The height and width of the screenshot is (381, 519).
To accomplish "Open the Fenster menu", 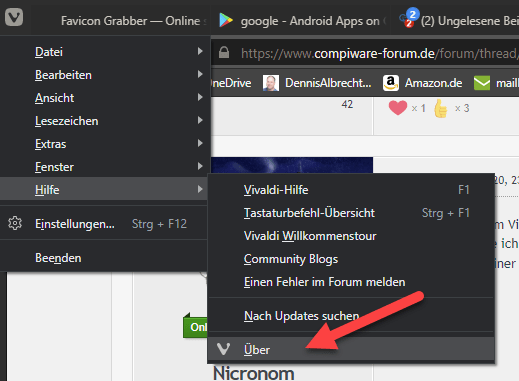I will [105, 167].
